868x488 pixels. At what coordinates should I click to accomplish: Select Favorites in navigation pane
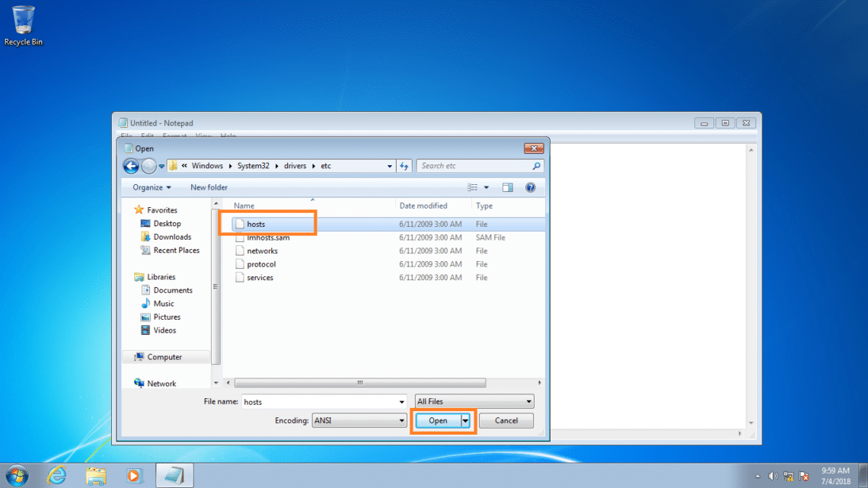pos(161,210)
